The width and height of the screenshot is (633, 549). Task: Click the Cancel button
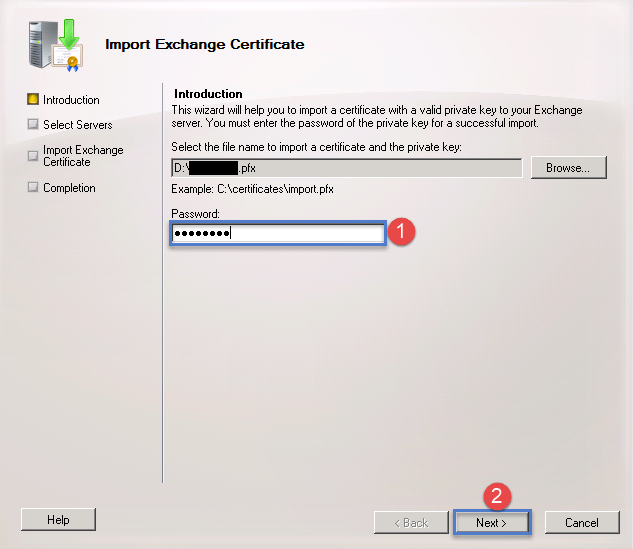point(582,522)
